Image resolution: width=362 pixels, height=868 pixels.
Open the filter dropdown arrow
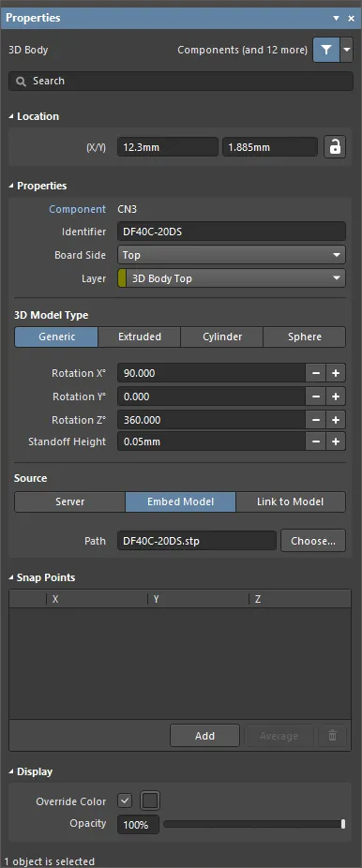(347, 50)
